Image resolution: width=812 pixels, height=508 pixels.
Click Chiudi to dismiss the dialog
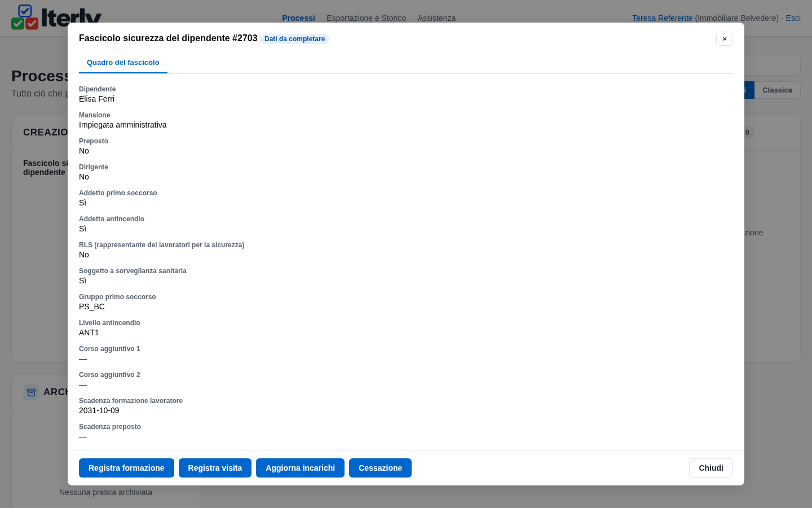click(711, 468)
